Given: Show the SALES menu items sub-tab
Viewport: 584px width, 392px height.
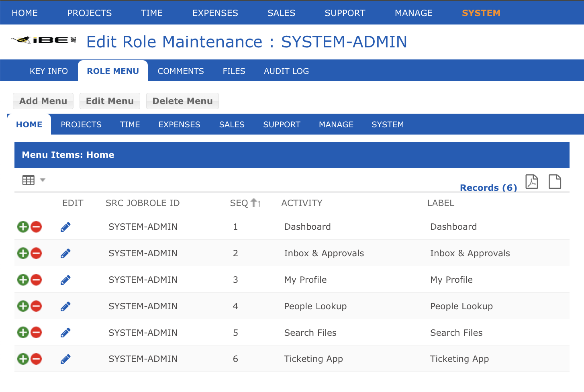Looking at the screenshot, I should tap(232, 125).
